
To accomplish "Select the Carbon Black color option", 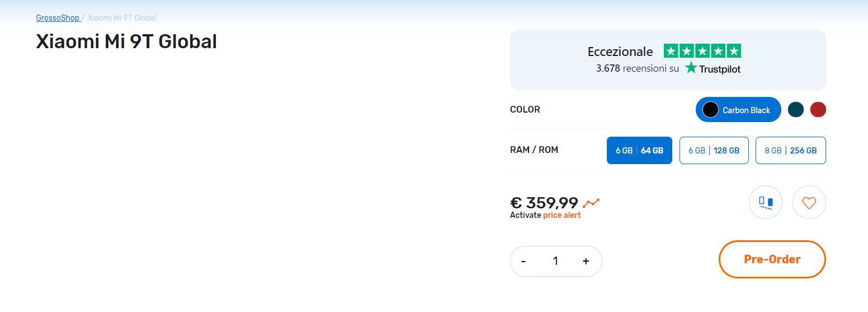I will coord(738,110).
